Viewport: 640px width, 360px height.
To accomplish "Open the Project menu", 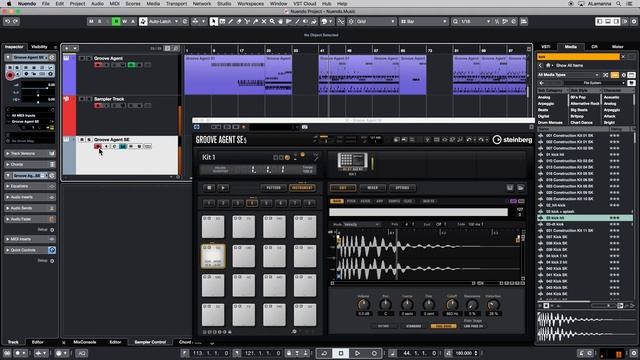I will tap(77, 4).
